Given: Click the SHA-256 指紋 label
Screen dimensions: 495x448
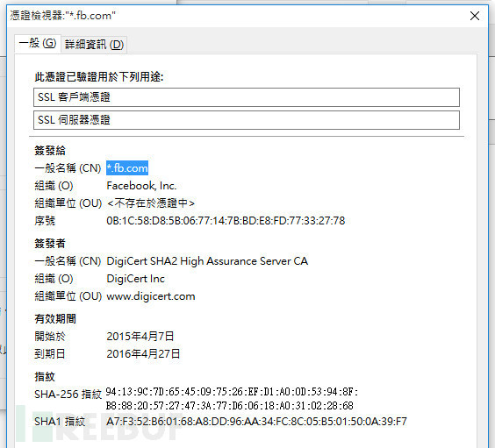Looking at the screenshot, I should coord(68,395).
